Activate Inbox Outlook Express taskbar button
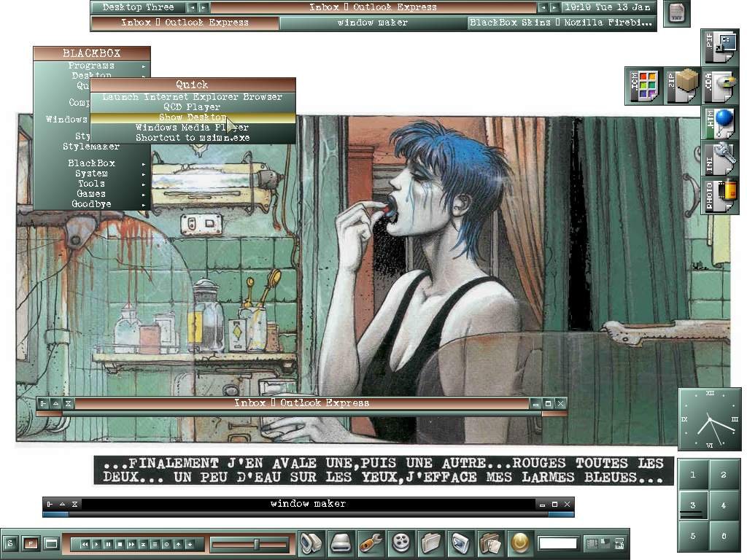 (185, 23)
